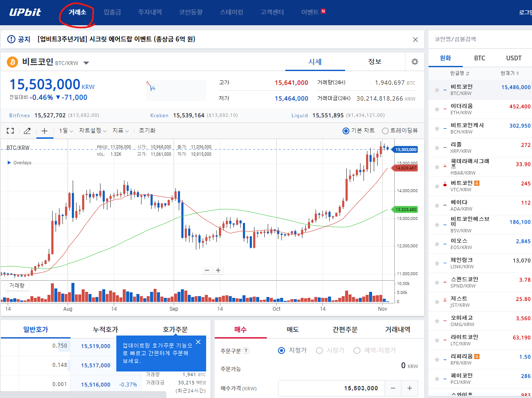Open the 차트설정 dropdown
Screen dimensions: 532x398
pyautogui.click(x=92, y=131)
